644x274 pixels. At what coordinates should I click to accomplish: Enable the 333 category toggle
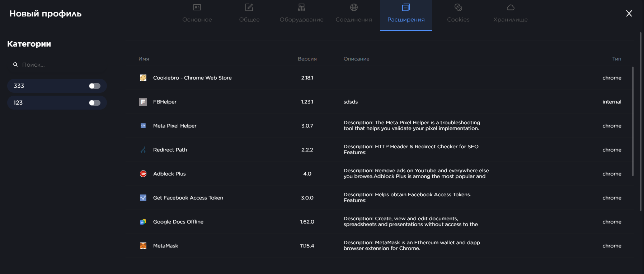tap(95, 86)
